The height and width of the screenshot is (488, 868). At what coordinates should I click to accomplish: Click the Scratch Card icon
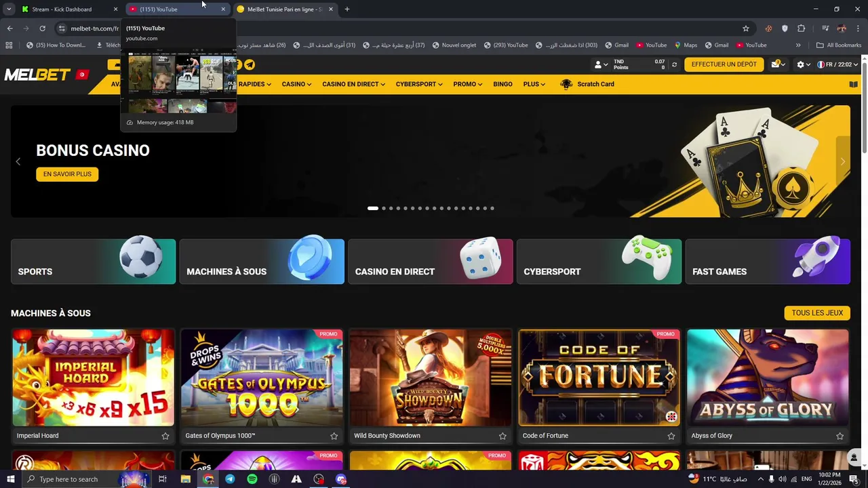pos(566,84)
